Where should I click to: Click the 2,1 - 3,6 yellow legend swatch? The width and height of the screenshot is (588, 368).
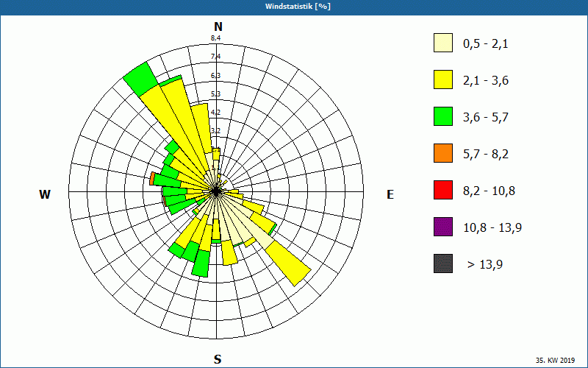point(443,79)
